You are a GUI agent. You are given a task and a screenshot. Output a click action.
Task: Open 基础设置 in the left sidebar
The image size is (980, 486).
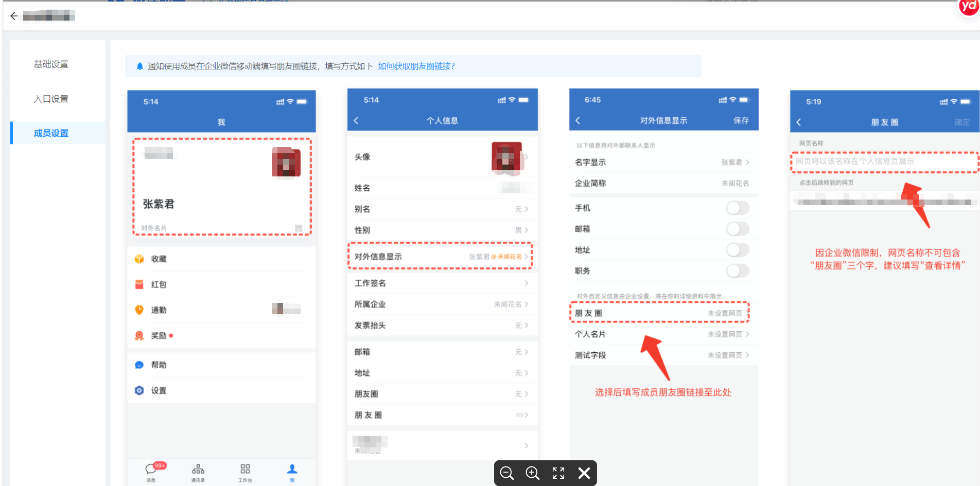tap(51, 64)
